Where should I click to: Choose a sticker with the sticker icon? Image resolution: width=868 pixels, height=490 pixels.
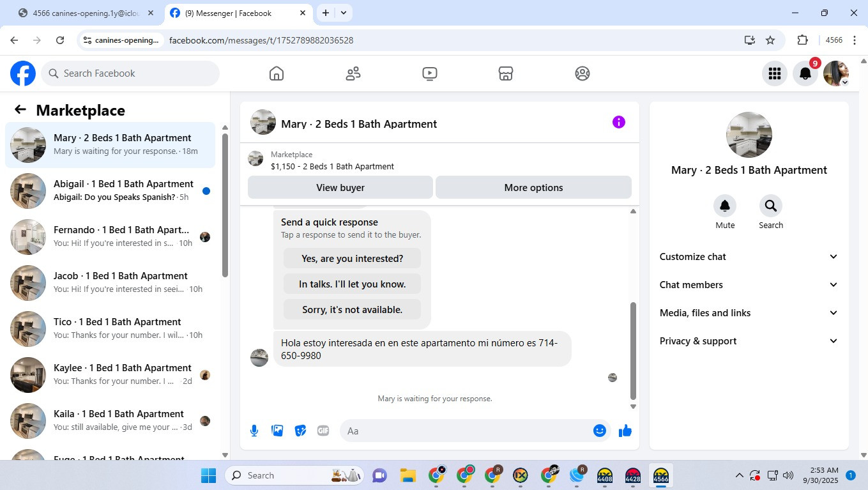(300, 431)
